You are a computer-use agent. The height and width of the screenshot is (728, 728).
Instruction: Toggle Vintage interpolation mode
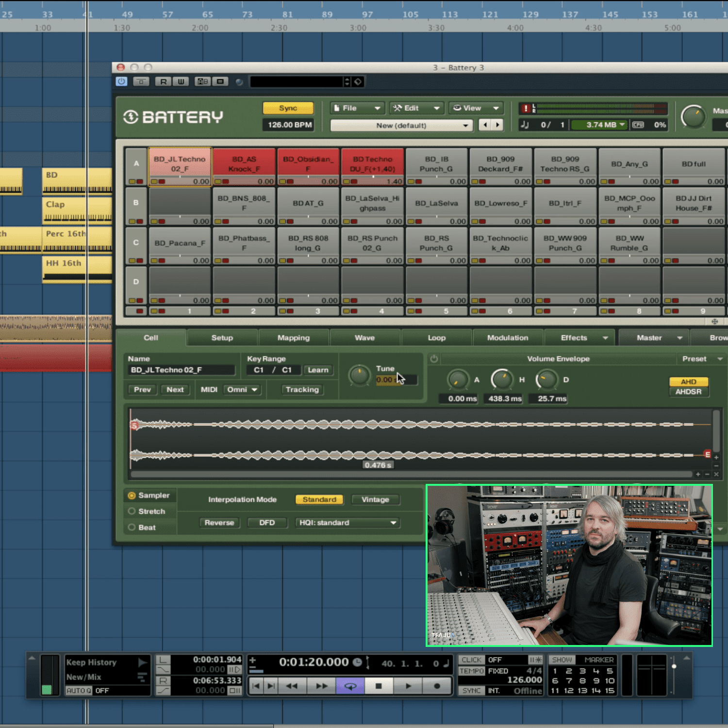coord(375,499)
